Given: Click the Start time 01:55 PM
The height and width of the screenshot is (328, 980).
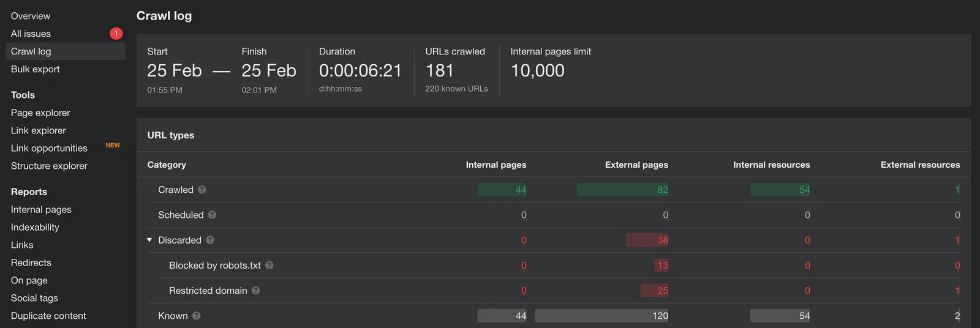Looking at the screenshot, I should pos(165,90).
